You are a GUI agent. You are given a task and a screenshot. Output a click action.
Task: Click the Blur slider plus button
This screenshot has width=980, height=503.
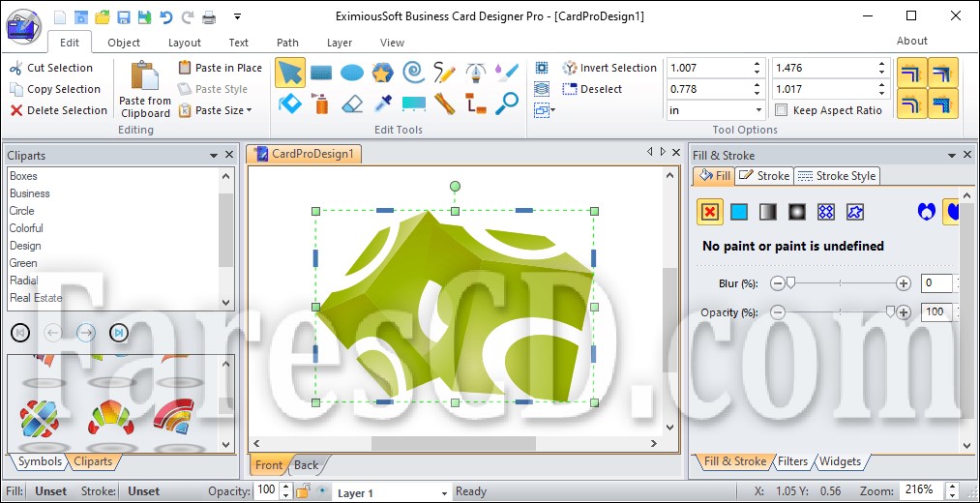pyautogui.click(x=904, y=283)
